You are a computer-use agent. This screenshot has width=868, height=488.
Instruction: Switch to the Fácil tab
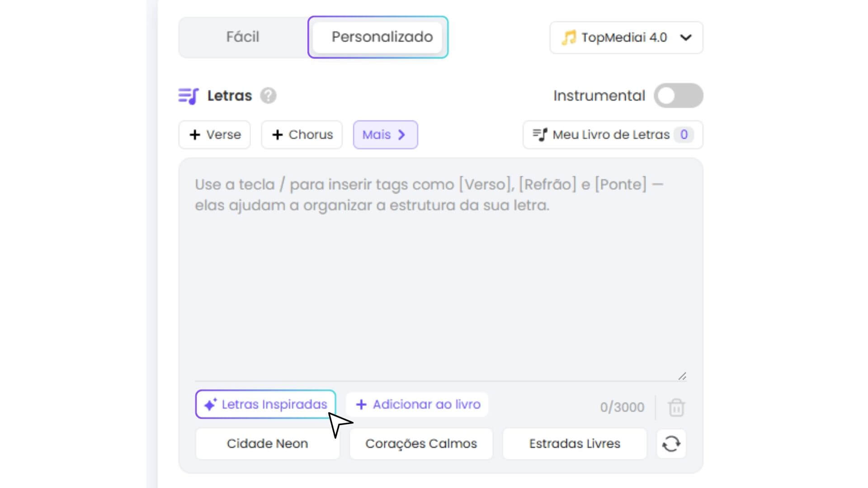pos(243,37)
